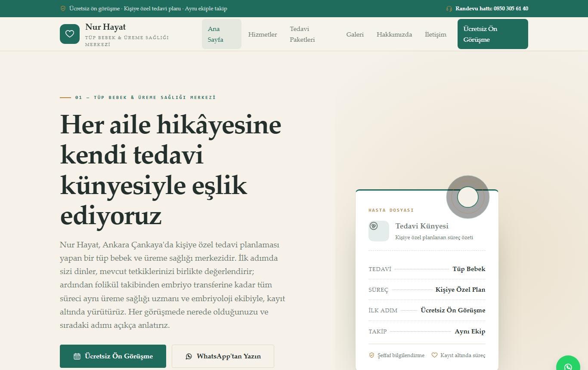Click the Kayıt altında süreç text
Screen dimensions: 588x370
click(463, 355)
